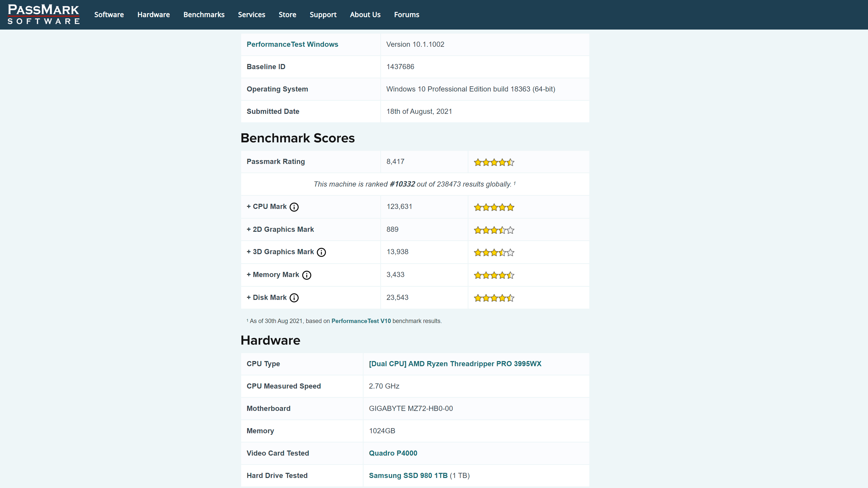Follow the Samsung SSD 980 1TB link
Image resolution: width=868 pixels, height=488 pixels.
pyautogui.click(x=408, y=476)
